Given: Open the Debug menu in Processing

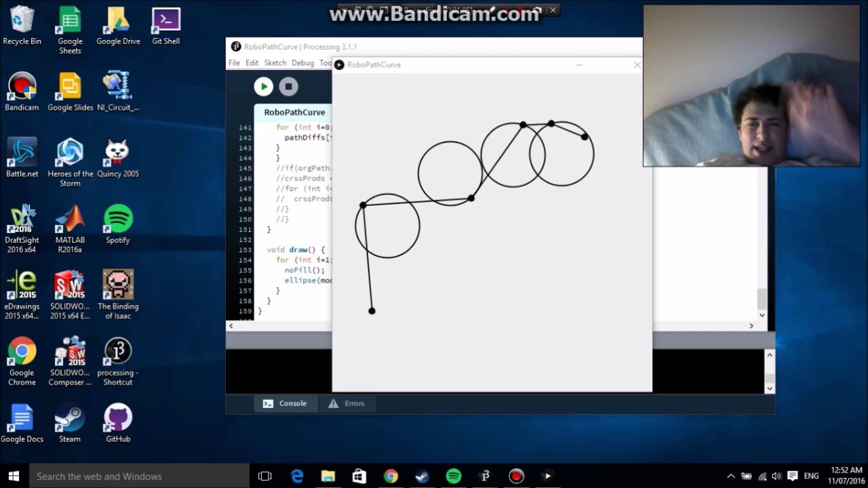Looking at the screenshot, I should click(302, 62).
